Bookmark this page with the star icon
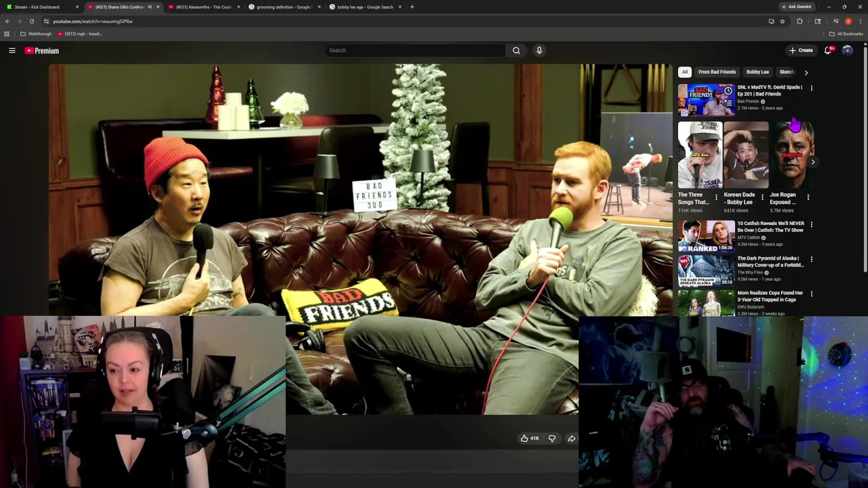The height and width of the screenshot is (488, 868). 783,21
